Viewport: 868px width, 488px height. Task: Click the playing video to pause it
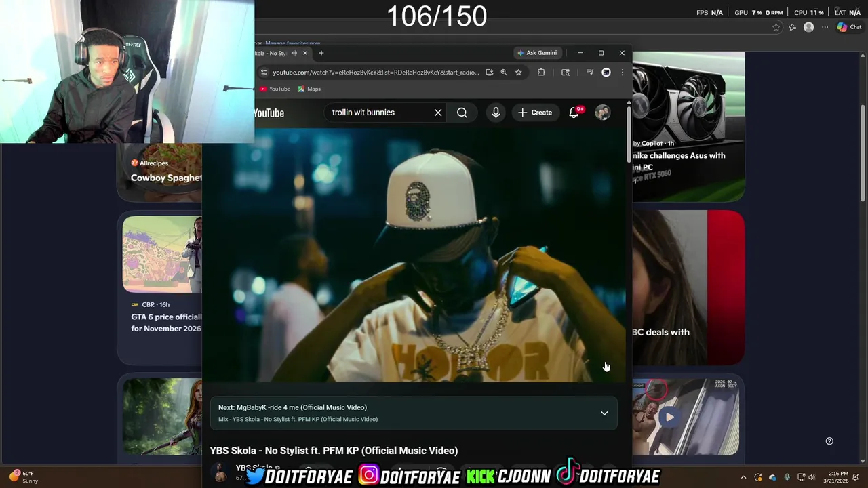click(x=414, y=255)
